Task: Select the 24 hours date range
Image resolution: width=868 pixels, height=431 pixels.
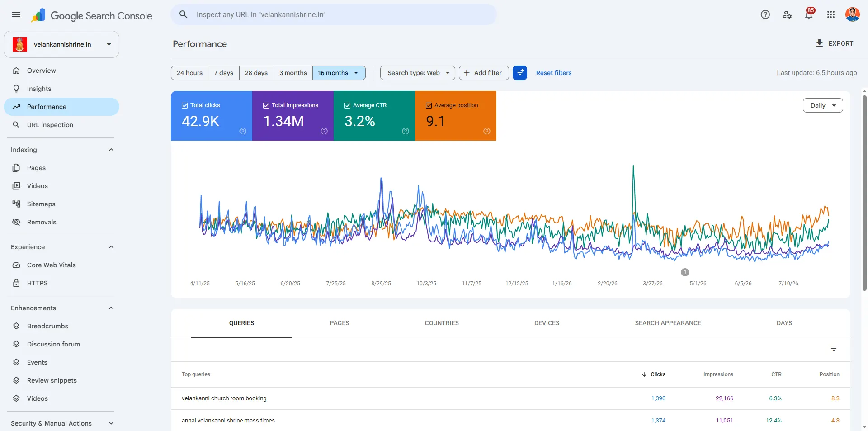Action: [189, 73]
